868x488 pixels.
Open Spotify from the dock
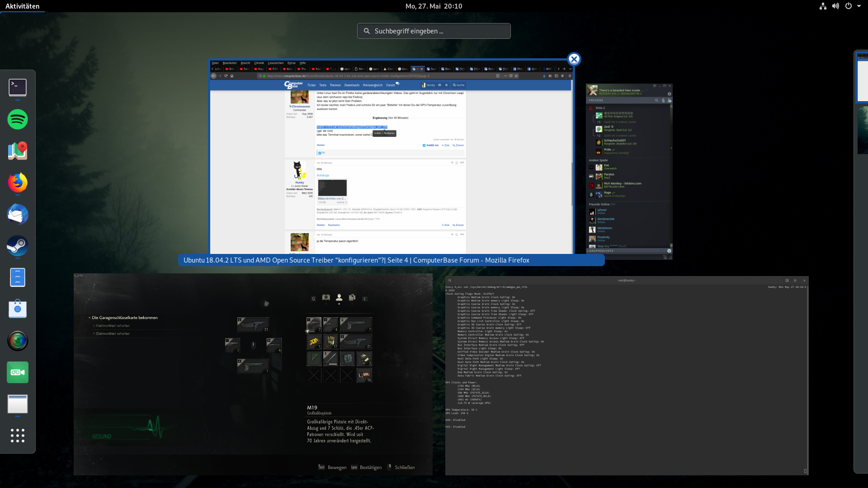(x=18, y=119)
